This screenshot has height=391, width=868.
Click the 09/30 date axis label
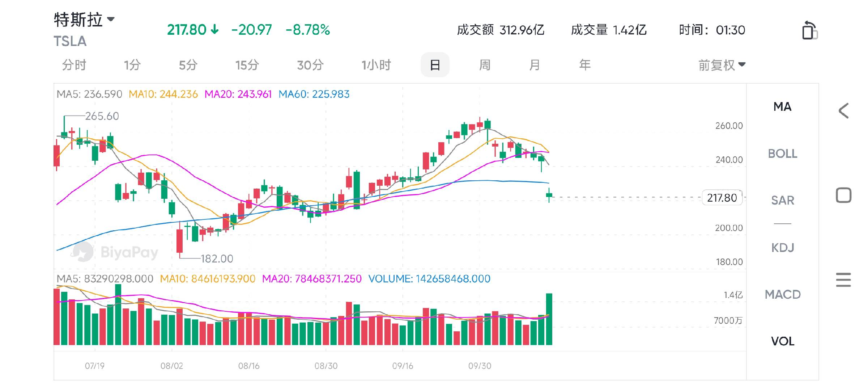coord(480,366)
